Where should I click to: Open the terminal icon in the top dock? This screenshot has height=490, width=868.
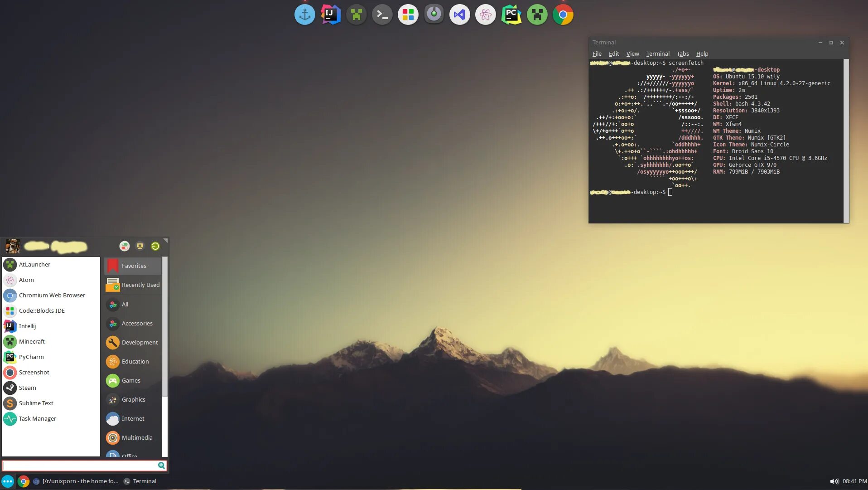coord(382,15)
